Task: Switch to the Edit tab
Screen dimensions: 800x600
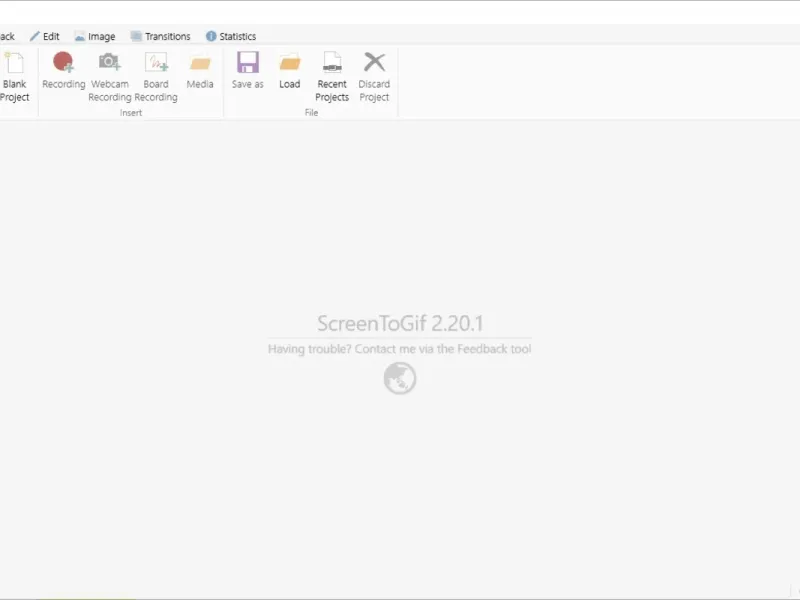Action: (x=45, y=36)
